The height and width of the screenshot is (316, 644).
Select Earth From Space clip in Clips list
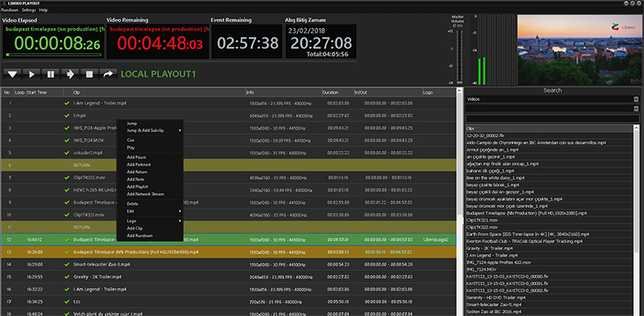(549, 235)
